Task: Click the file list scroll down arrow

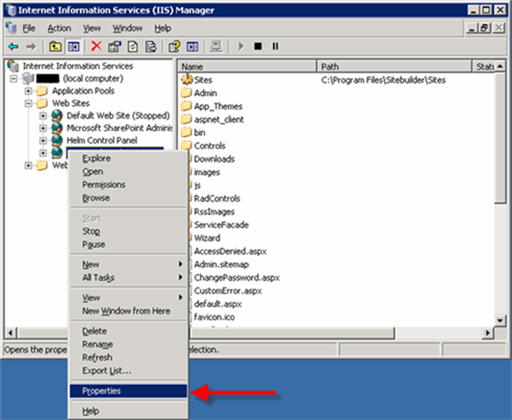Action: click(x=501, y=321)
